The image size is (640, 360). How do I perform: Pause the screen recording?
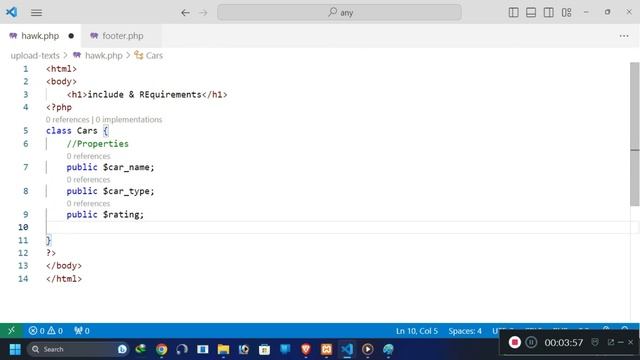click(x=531, y=342)
